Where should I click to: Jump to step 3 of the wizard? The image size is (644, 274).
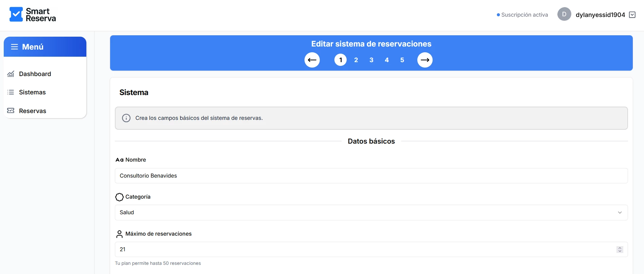click(371, 60)
